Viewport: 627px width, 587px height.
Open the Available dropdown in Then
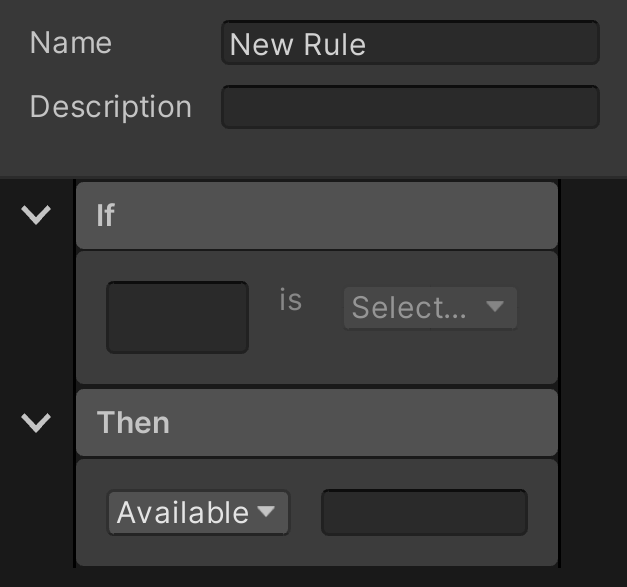198,513
